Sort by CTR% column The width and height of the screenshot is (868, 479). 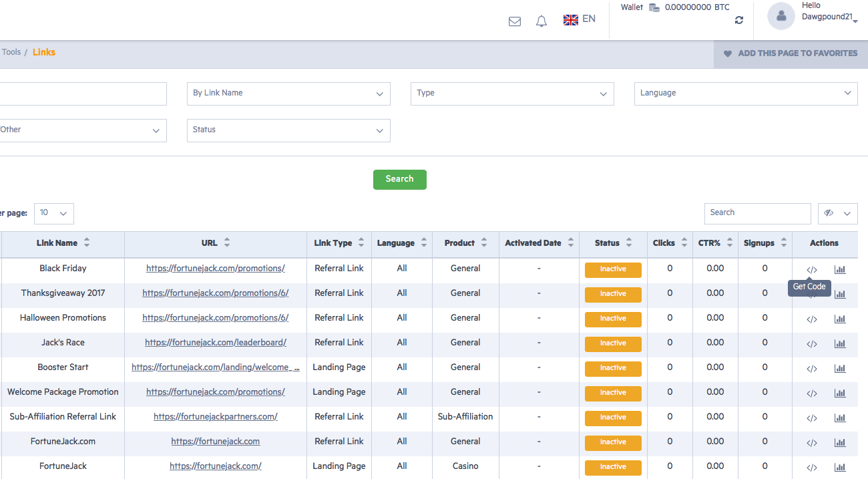[730, 243]
